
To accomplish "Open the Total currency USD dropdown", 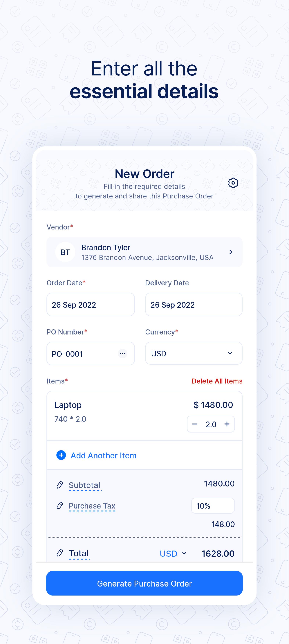I will coord(173,553).
